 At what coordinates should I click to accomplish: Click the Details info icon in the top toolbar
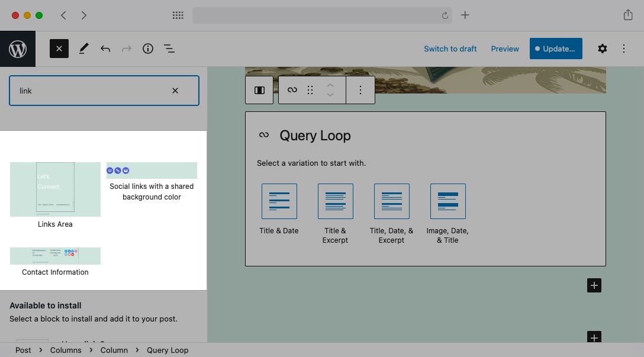coord(148,49)
